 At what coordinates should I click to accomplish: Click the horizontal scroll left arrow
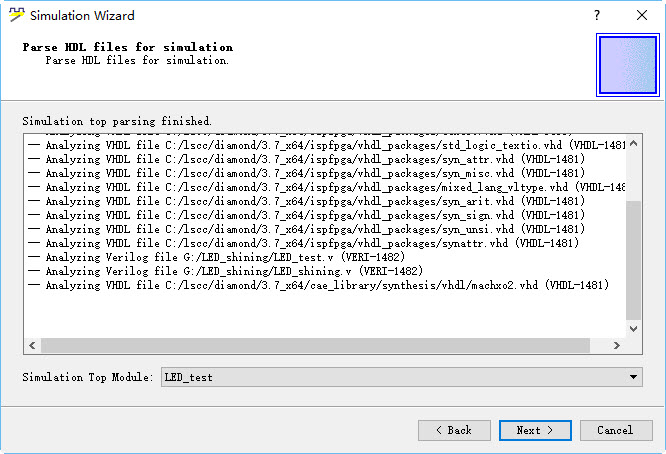(32, 346)
